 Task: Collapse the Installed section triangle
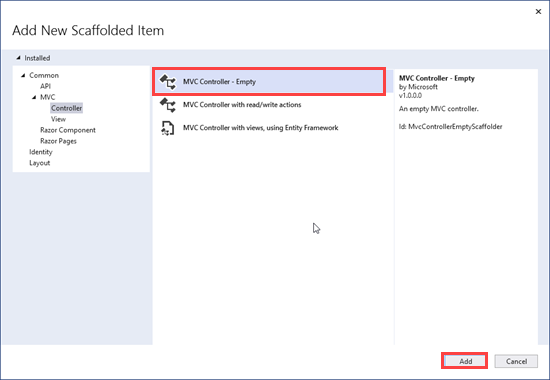(x=18, y=58)
